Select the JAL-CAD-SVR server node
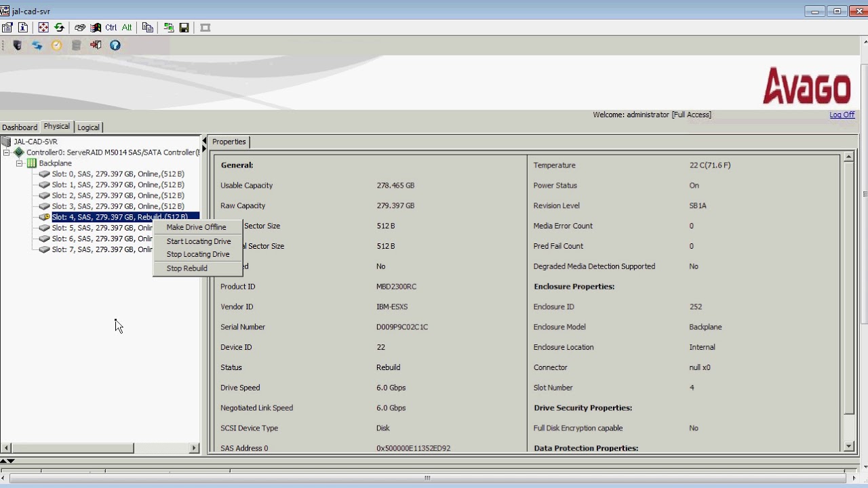The width and height of the screenshot is (868, 488). [35, 142]
